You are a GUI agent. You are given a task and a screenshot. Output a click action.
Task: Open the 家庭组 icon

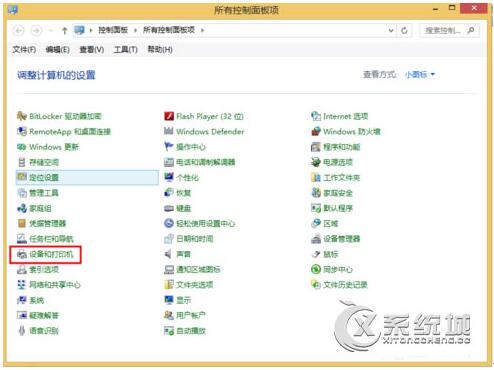click(x=22, y=208)
